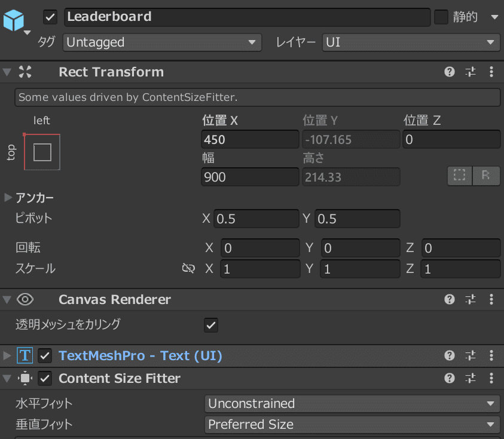504x439 pixels.
Task: Open the レイヤー dropdown set to UI
Action: (411, 42)
